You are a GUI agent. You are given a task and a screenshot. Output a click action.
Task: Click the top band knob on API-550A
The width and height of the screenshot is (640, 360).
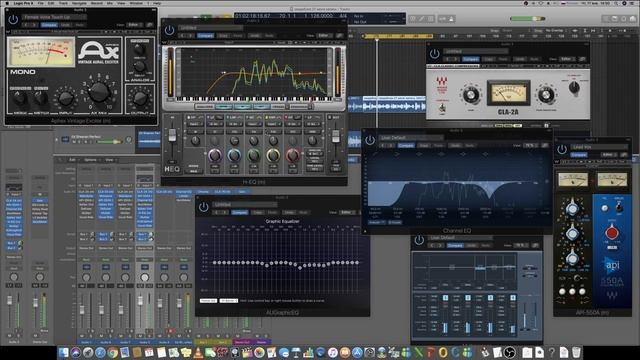tap(572, 209)
